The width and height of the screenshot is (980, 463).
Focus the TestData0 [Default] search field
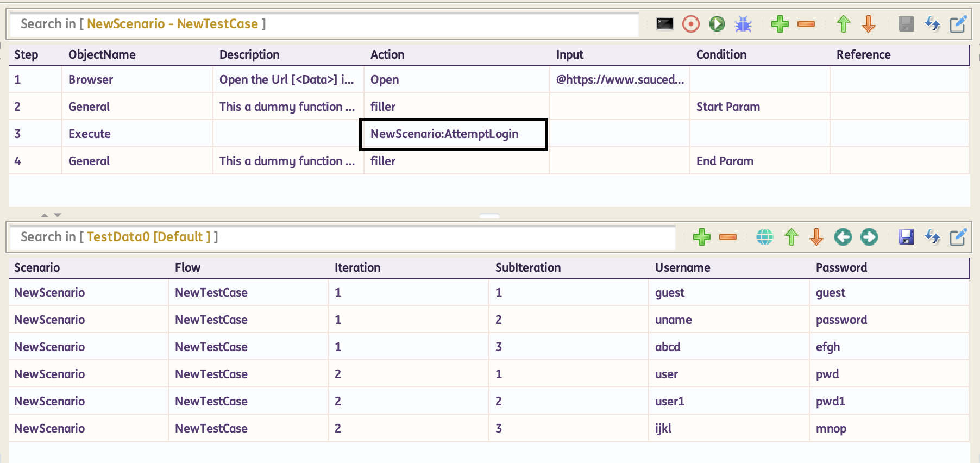[343, 237]
